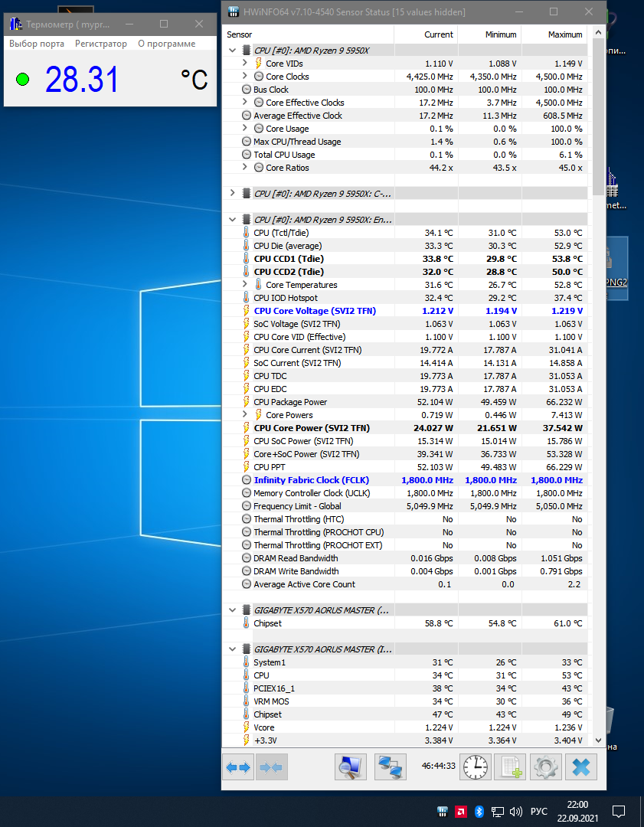This screenshot has width=644, height=827.
Task: Close sensors with the blue X button
Action: pos(580,767)
